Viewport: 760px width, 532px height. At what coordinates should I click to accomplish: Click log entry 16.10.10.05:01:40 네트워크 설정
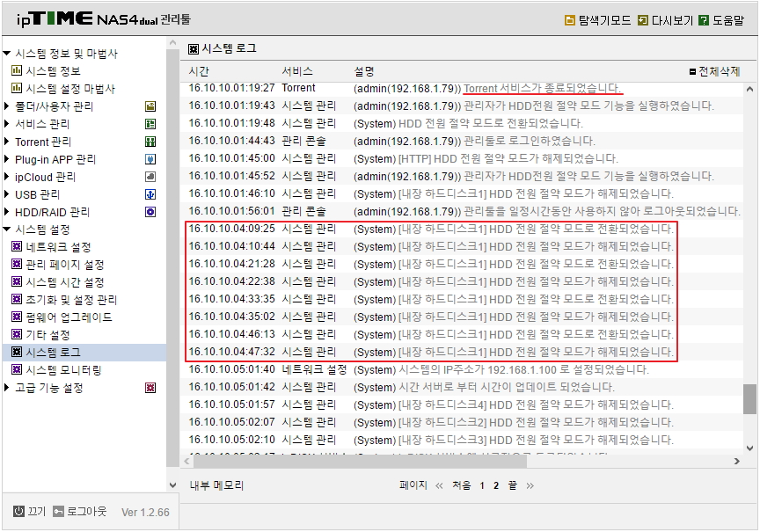462,369
